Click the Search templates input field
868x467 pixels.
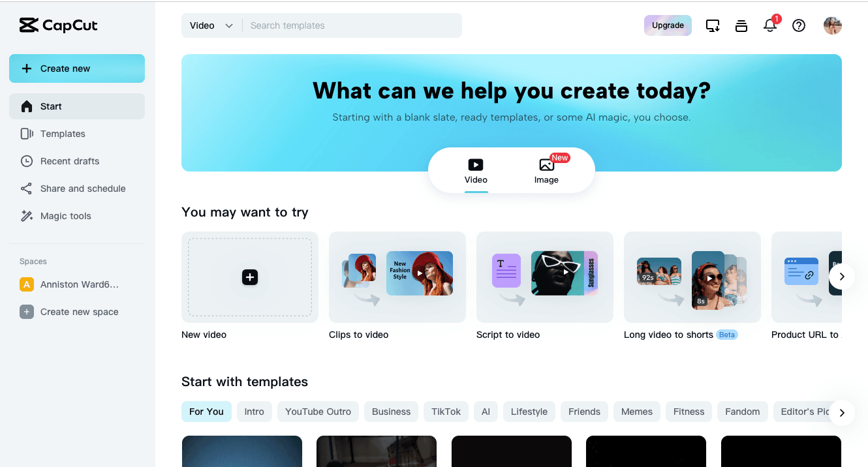pyautogui.click(x=351, y=25)
